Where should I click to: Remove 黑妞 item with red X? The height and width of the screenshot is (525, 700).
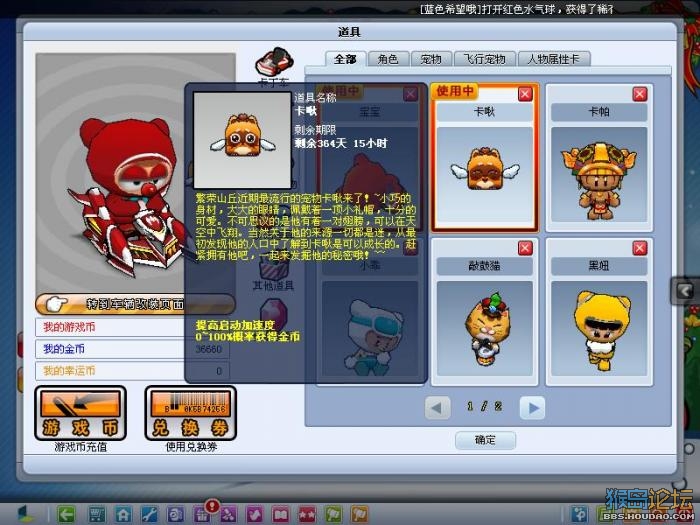(640, 248)
